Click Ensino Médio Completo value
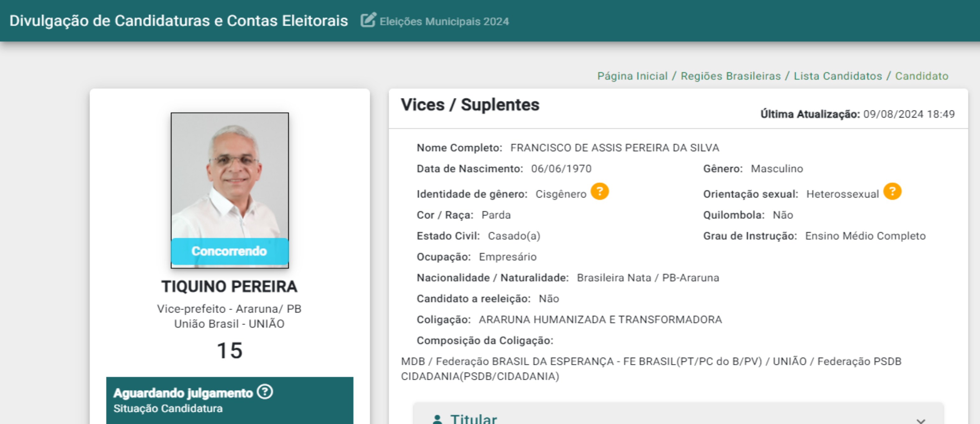980x424 pixels. click(x=865, y=236)
